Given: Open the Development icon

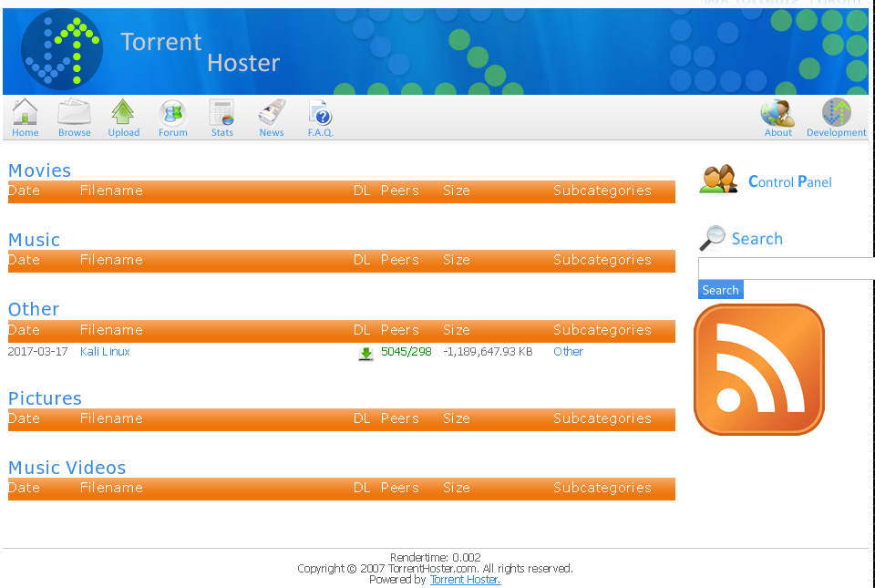Looking at the screenshot, I should click(836, 113).
